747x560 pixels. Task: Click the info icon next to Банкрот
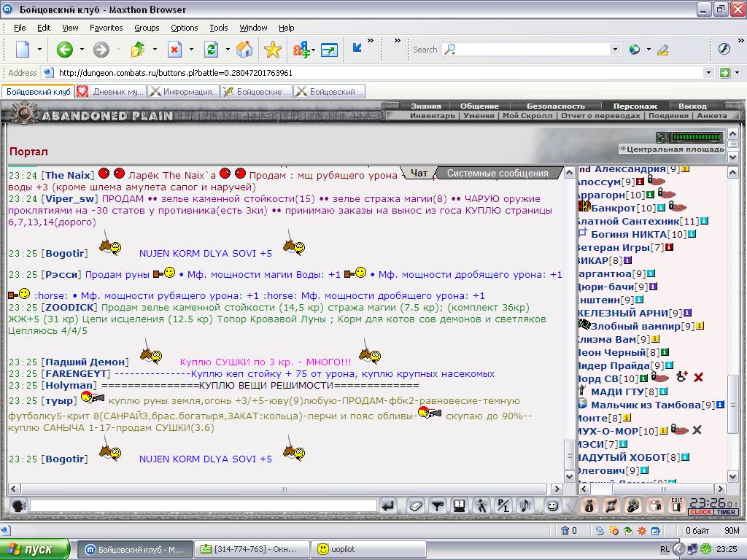coord(661,208)
